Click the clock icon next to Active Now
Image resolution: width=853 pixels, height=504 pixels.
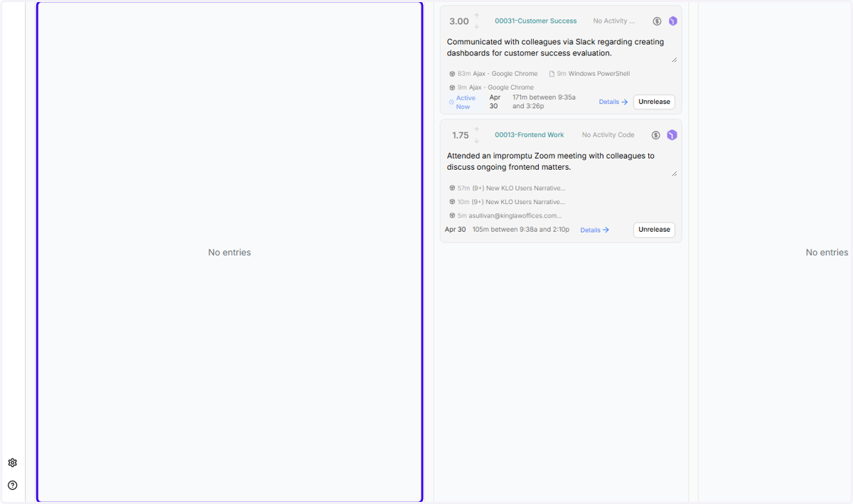[451, 102]
